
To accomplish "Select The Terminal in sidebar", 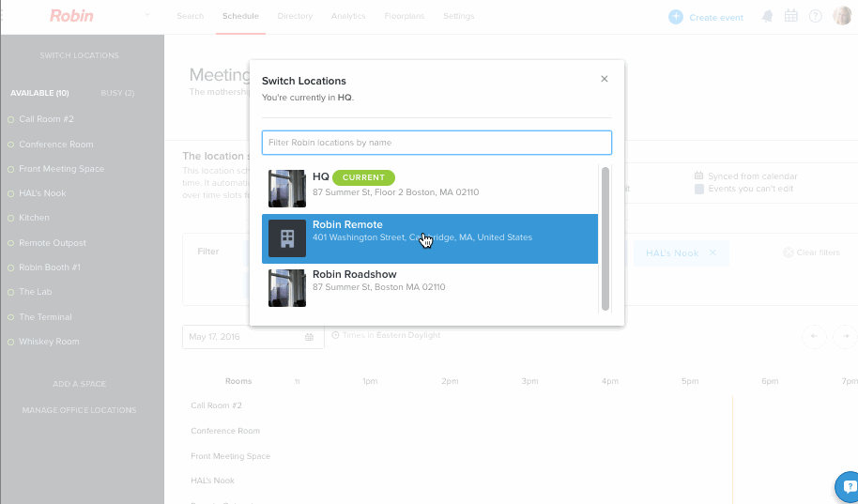I will [x=45, y=317].
